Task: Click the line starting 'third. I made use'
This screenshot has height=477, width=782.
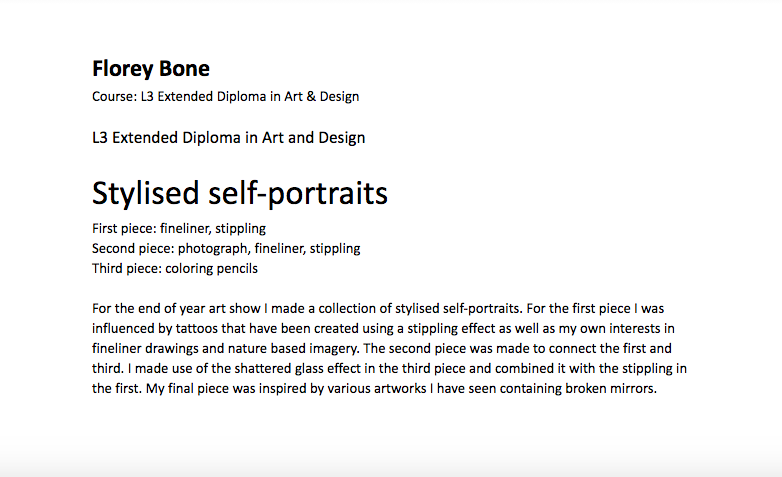Action: [x=390, y=368]
